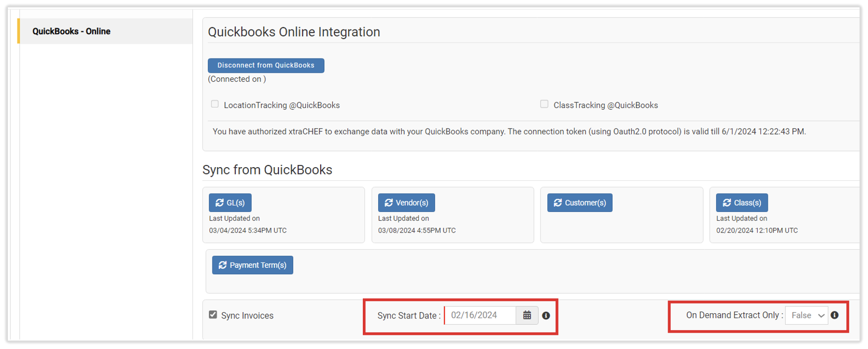Uncheck the Sync Invoices checkbox

(213, 315)
